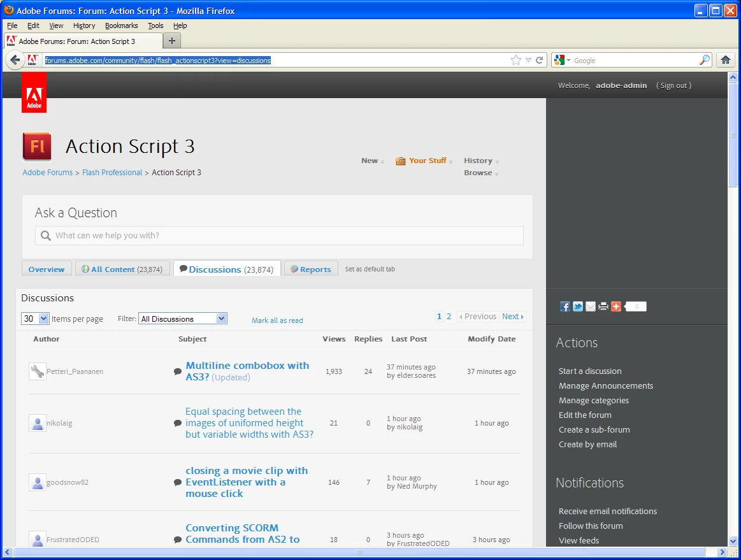Open the View menu

tap(56, 25)
